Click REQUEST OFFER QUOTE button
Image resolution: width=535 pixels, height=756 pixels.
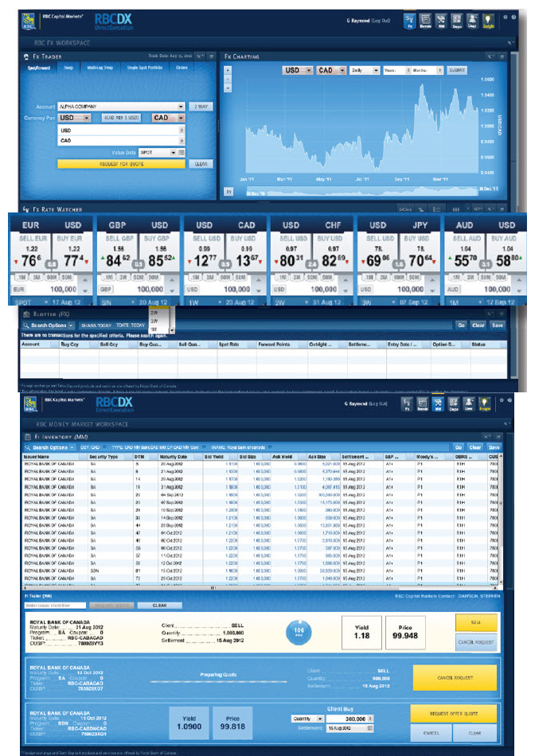tap(454, 714)
